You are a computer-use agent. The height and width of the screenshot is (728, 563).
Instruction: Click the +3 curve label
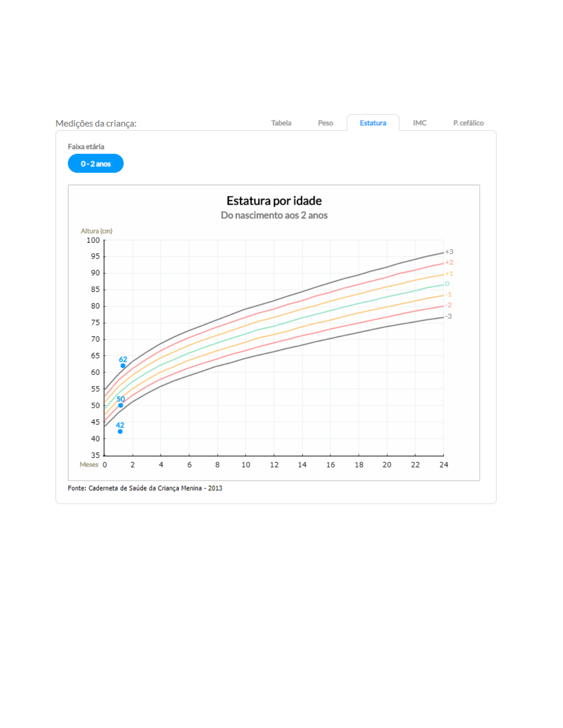tap(449, 252)
